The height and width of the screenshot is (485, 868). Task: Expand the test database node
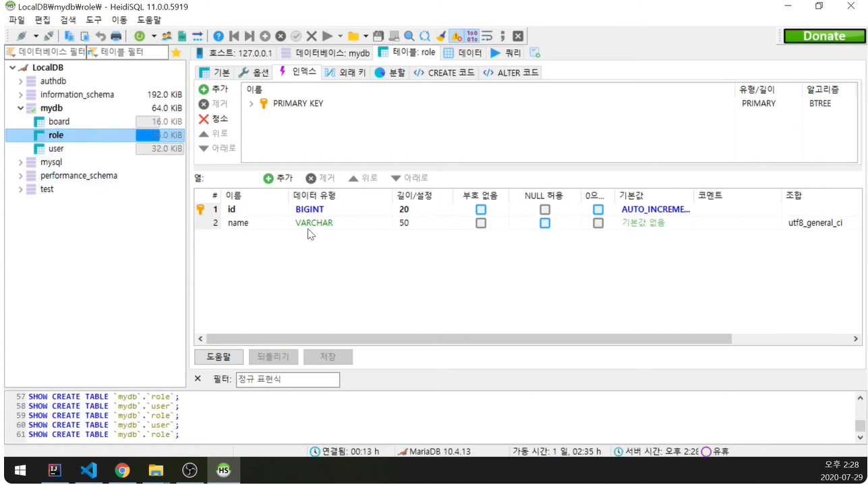[x=20, y=189]
